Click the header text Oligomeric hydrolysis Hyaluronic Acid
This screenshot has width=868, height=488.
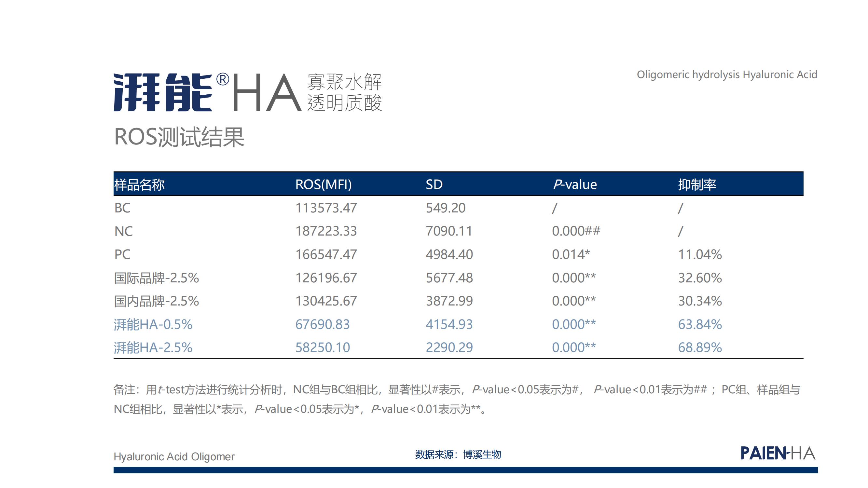727,75
